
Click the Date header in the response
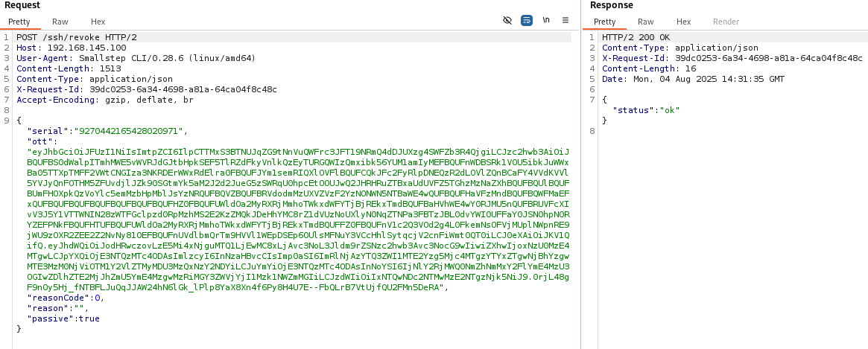693,79
